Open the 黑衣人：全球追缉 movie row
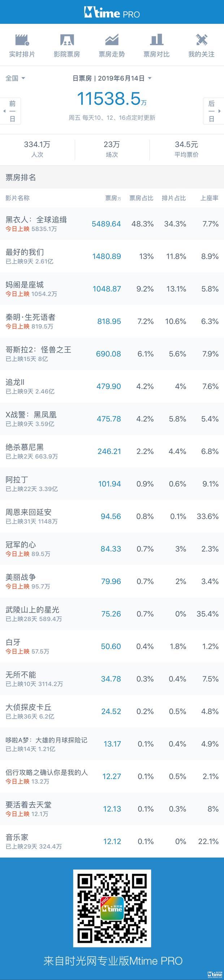Screen dimensions: 224x980 (112, 224)
